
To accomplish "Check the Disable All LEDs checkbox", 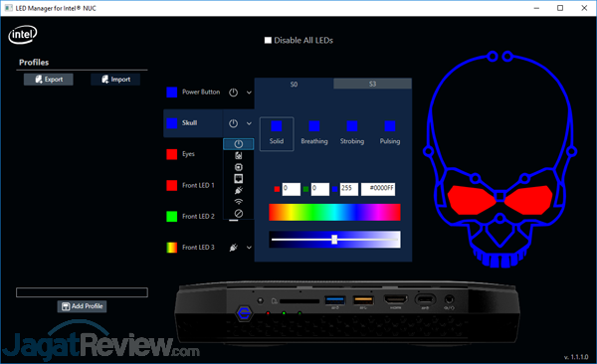I will pyautogui.click(x=268, y=41).
